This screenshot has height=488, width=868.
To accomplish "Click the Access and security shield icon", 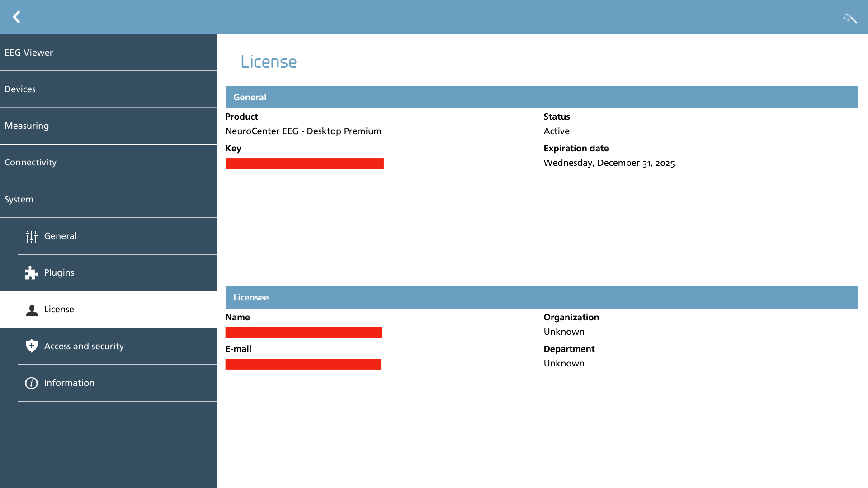I will (x=32, y=346).
